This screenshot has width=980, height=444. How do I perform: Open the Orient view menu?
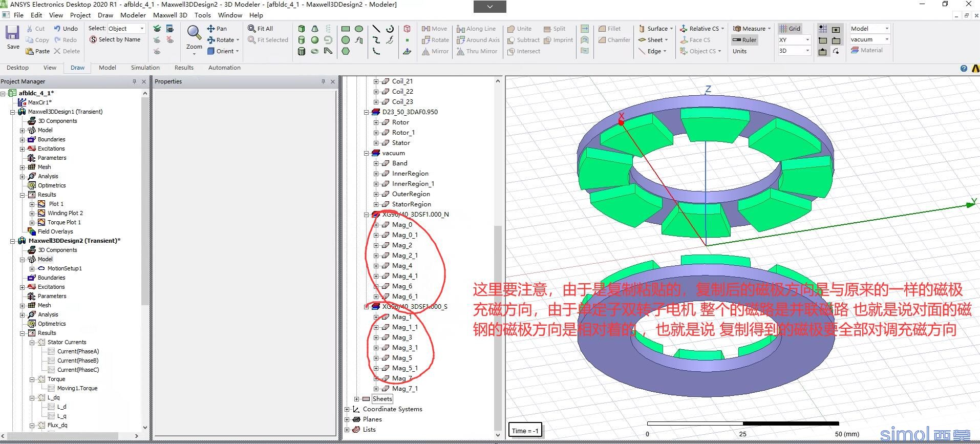point(223,51)
